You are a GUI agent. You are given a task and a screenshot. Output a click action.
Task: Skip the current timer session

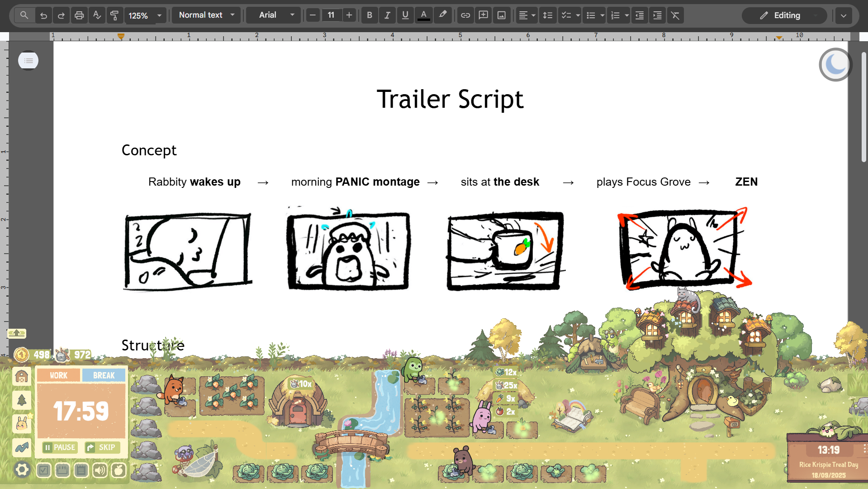(x=103, y=447)
